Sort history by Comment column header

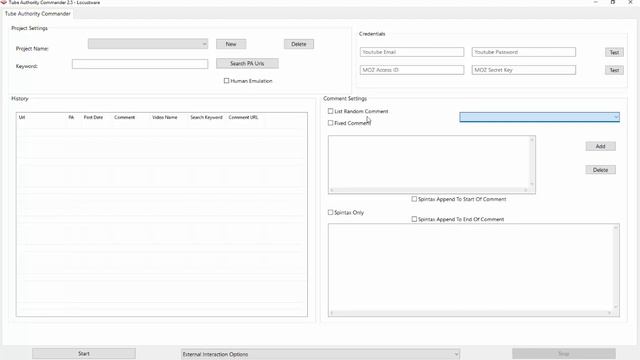coord(124,117)
